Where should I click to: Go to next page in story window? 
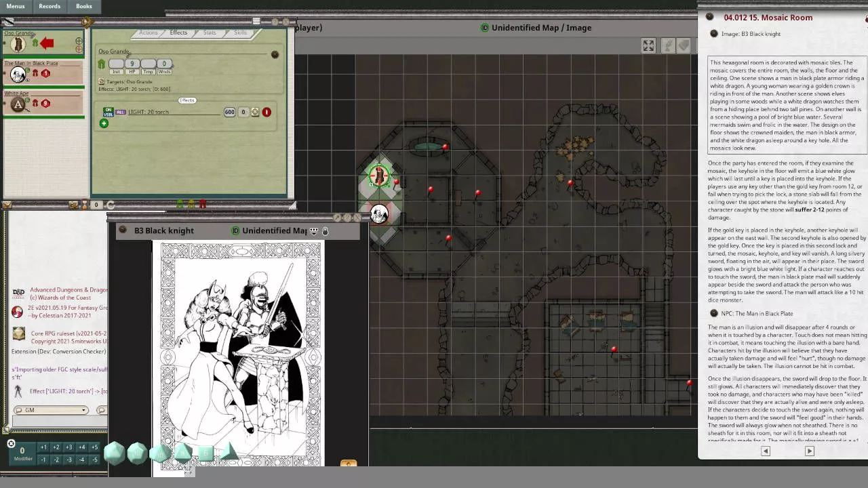coord(809,451)
